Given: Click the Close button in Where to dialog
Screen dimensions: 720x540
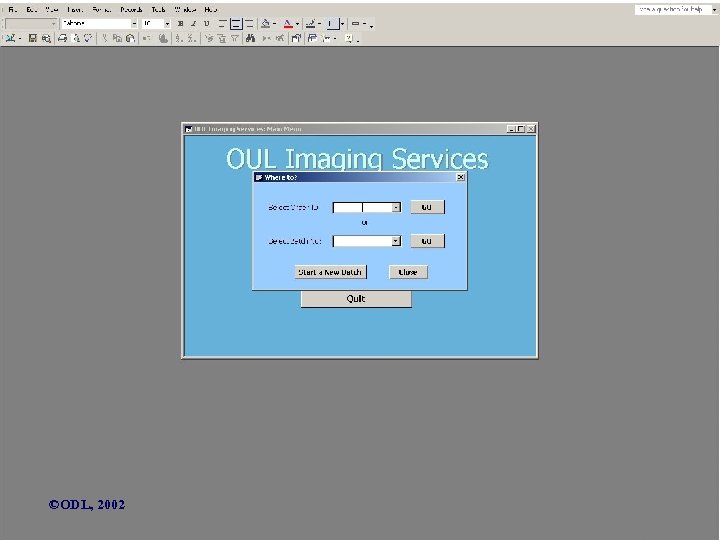Looking at the screenshot, I should (x=408, y=272).
